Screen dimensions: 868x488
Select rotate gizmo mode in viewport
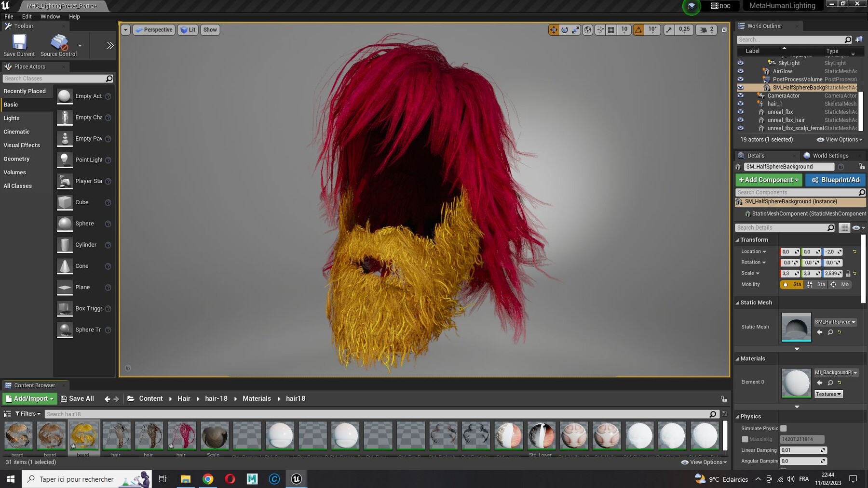pos(565,30)
